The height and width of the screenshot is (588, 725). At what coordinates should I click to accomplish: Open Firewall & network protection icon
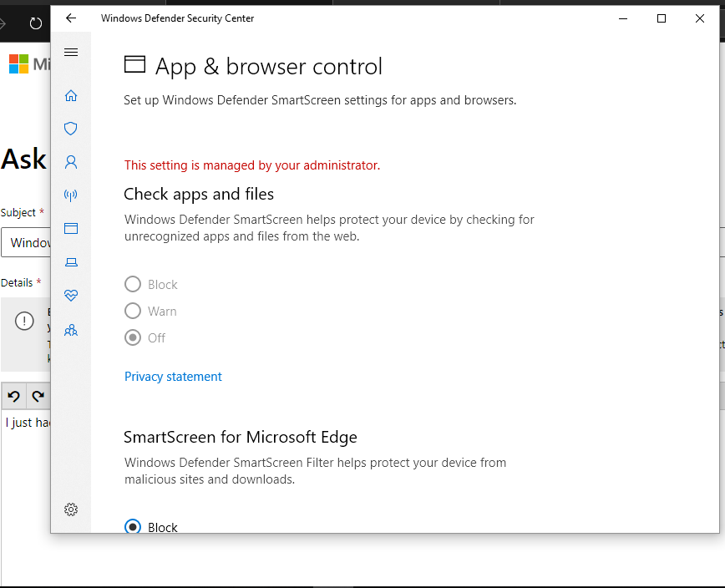click(71, 195)
